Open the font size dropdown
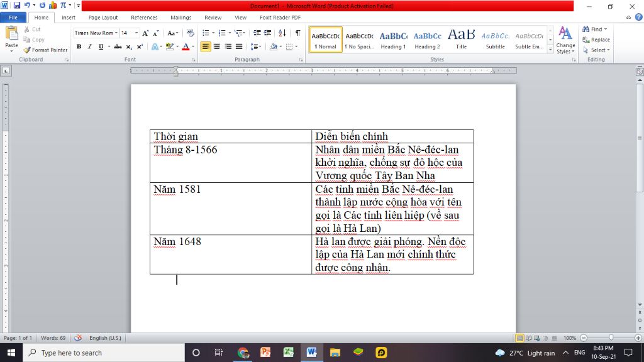644x362 pixels. tap(136, 33)
